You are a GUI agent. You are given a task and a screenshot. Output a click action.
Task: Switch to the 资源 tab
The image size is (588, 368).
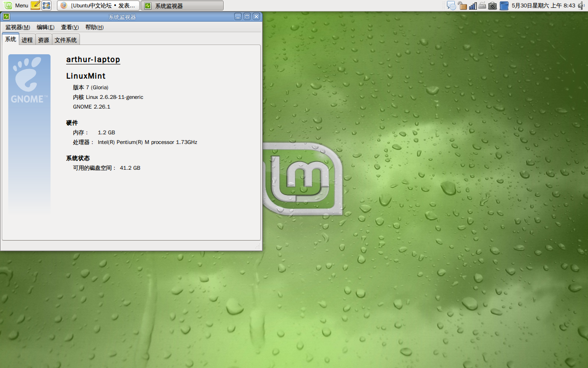pyautogui.click(x=44, y=40)
